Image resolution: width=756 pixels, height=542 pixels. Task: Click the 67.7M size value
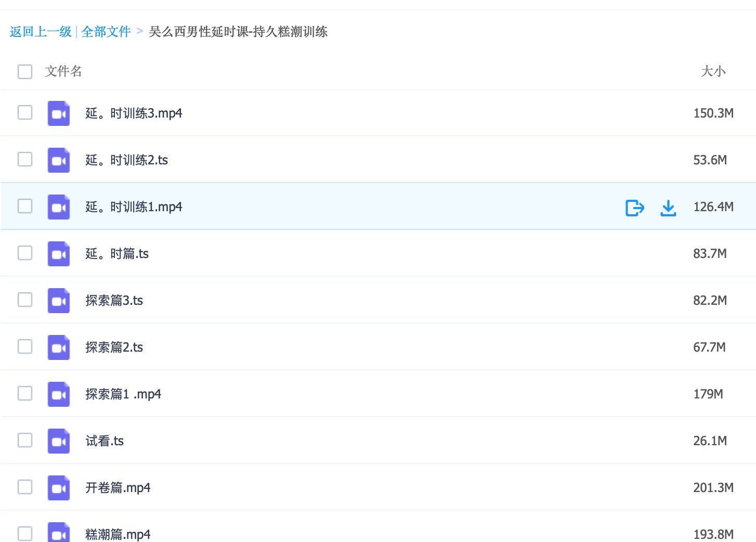(709, 347)
